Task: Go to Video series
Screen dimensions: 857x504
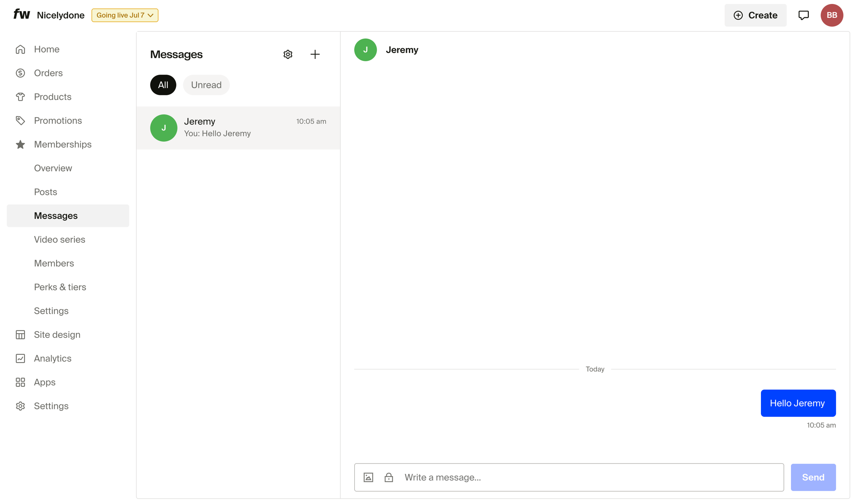Action: (60, 240)
